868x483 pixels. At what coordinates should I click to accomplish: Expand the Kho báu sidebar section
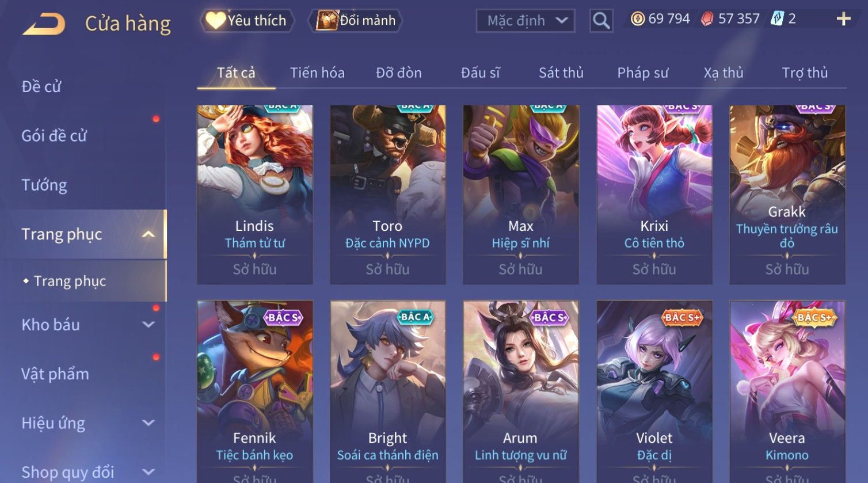click(x=149, y=325)
